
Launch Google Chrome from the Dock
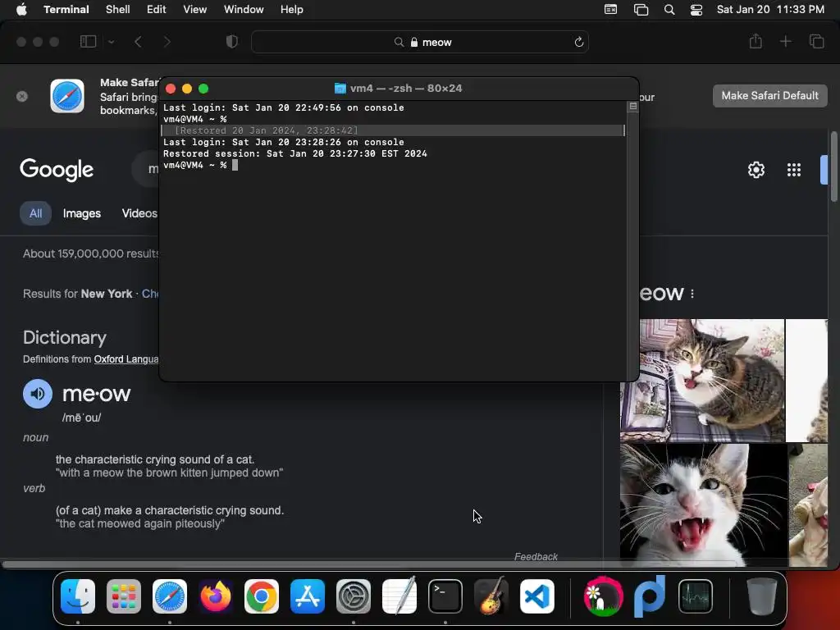(262, 596)
